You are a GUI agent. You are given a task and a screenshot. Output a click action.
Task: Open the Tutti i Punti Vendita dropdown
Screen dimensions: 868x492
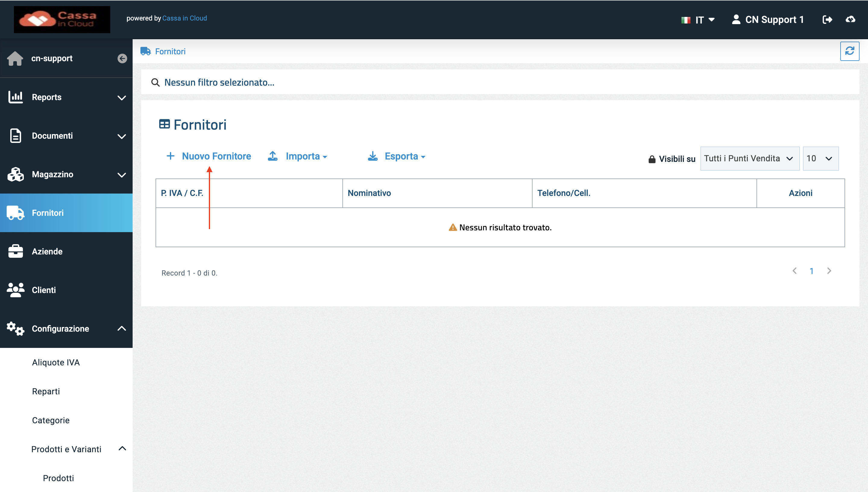pyautogui.click(x=750, y=159)
